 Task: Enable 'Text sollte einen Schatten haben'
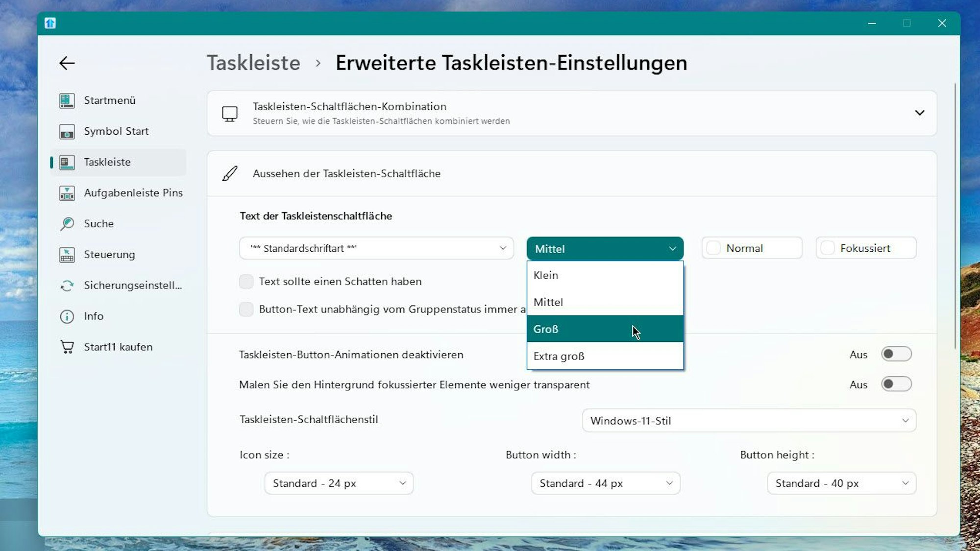coord(246,281)
